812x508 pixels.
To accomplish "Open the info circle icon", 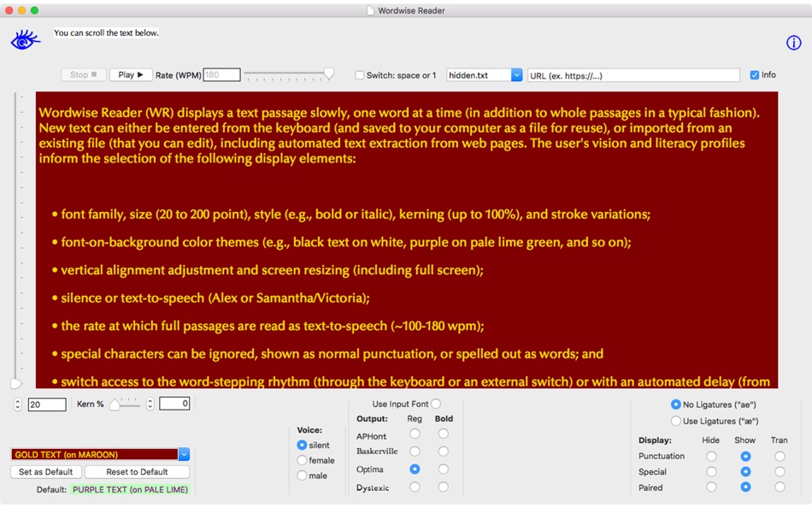I will [793, 43].
